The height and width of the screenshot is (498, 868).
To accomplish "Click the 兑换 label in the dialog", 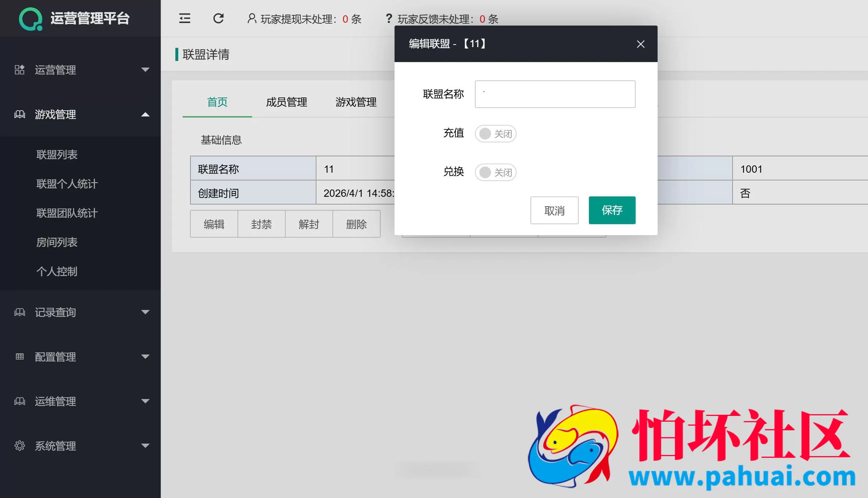I will point(453,172).
